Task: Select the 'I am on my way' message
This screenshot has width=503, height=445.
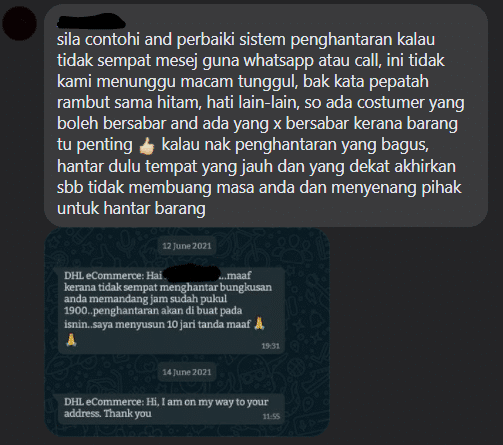Action: coord(171,408)
